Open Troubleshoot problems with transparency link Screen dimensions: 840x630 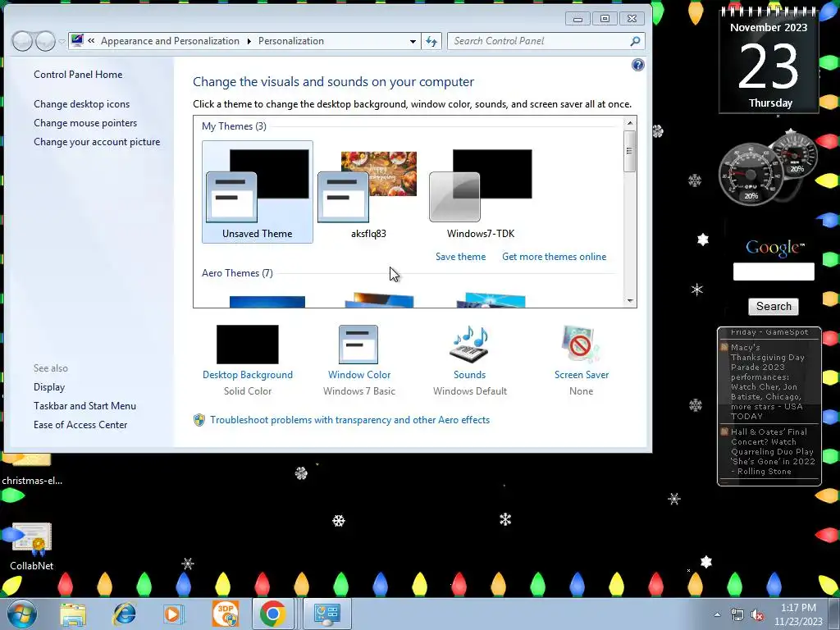pyautogui.click(x=349, y=420)
